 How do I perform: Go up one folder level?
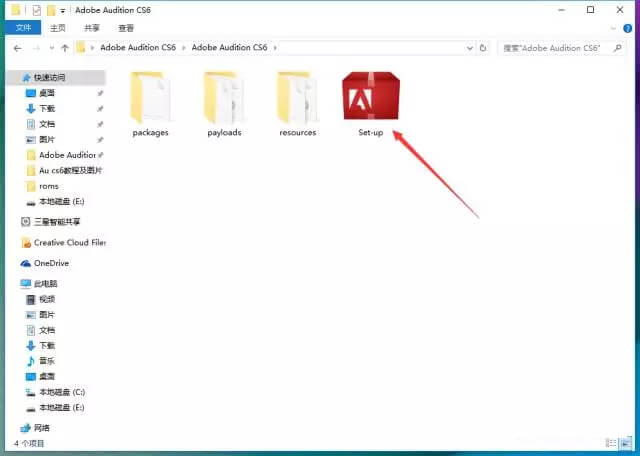[x=65, y=48]
